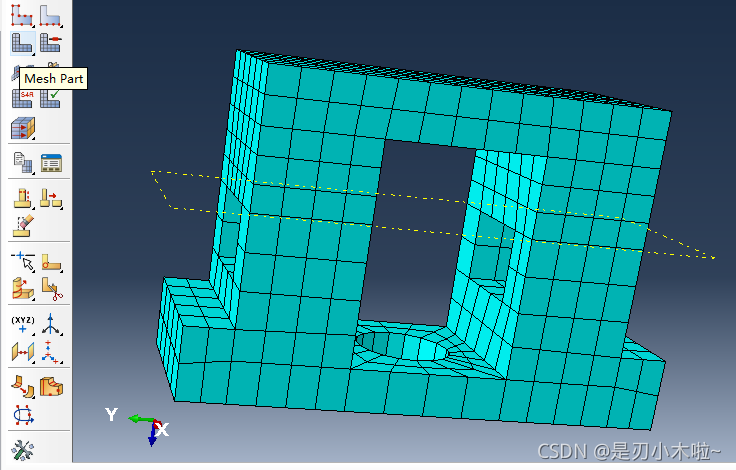Select the Create Datum CSYS tool
This screenshot has height=470, width=736.
pos(51,352)
